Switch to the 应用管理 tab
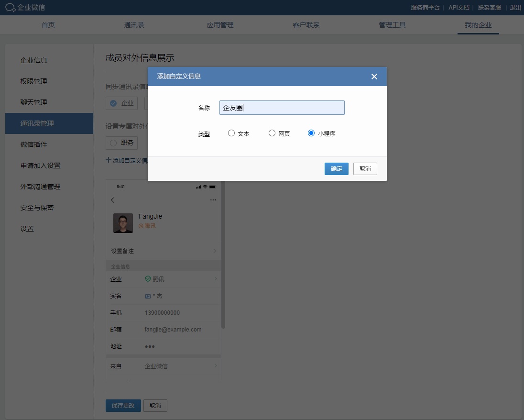This screenshot has width=524, height=420. click(220, 25)
